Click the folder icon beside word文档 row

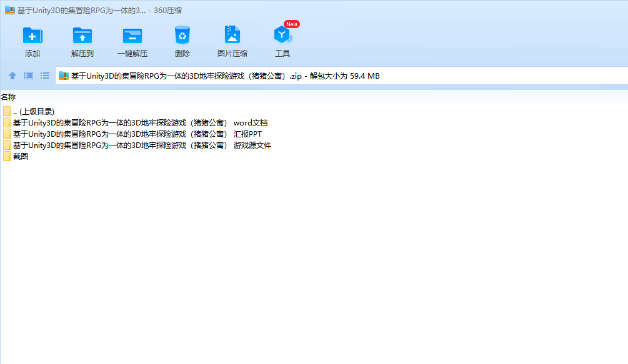pos(7,123)
